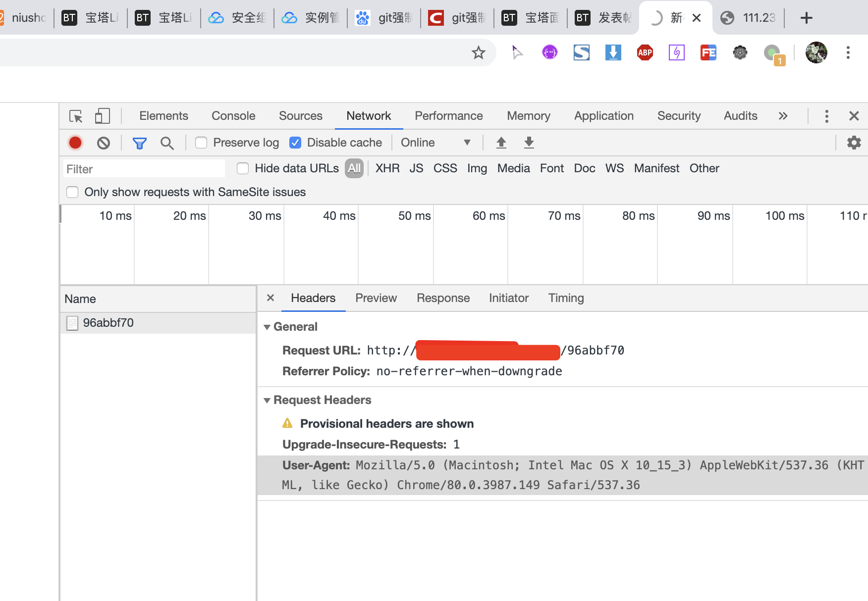This screenshot has height=601, width=868.
Task: Click the purple round extension icon
Action: coord(550,52)
